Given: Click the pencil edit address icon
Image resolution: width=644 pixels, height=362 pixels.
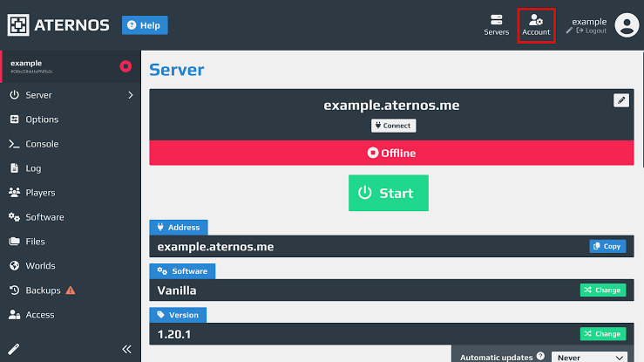Looking at the screenshot, I should click(621, 100).
